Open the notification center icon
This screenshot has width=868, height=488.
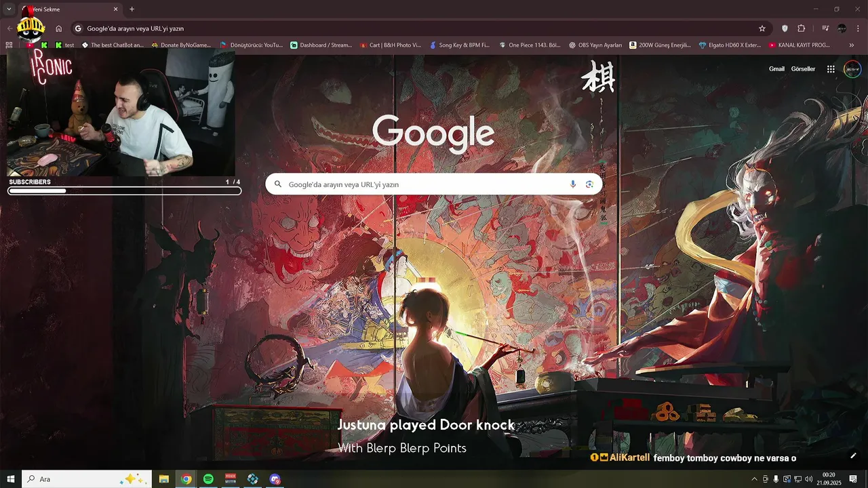tap(853, 479)
